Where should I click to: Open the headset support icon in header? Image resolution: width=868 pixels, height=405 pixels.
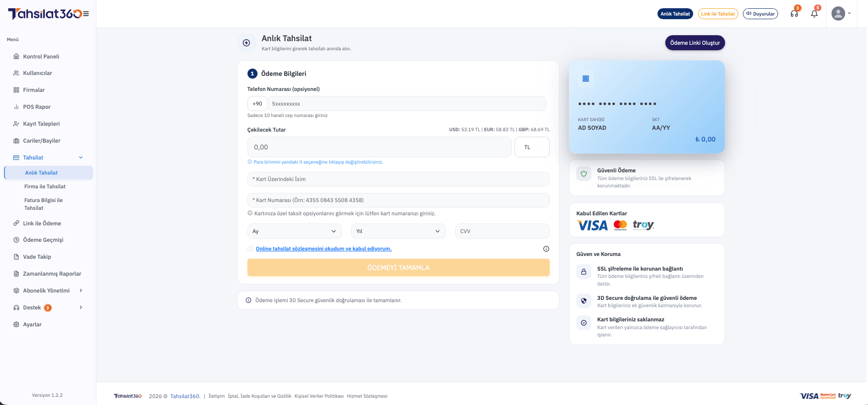pyautogui.click(x=794, y=14)
